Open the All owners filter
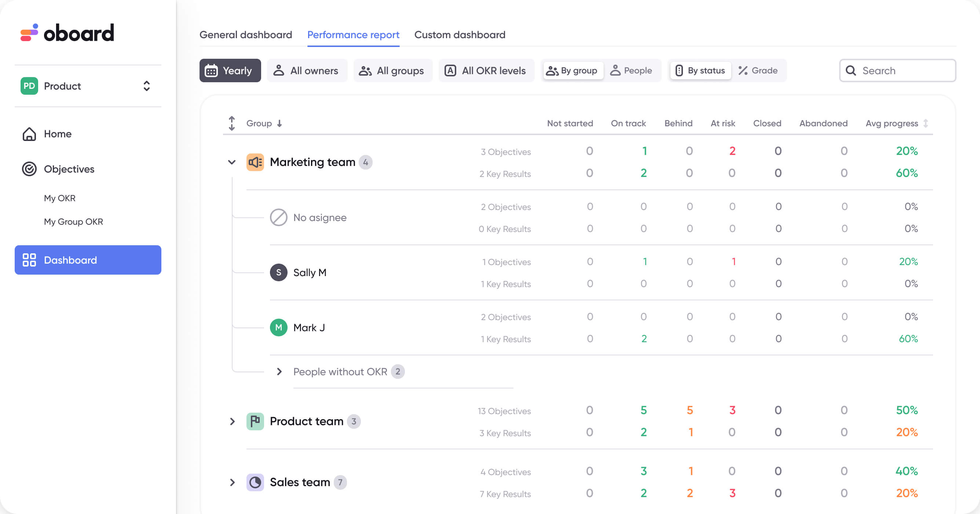Image resolution: width=980 pixels, height=514 pixels. click(x=307, y=70)
